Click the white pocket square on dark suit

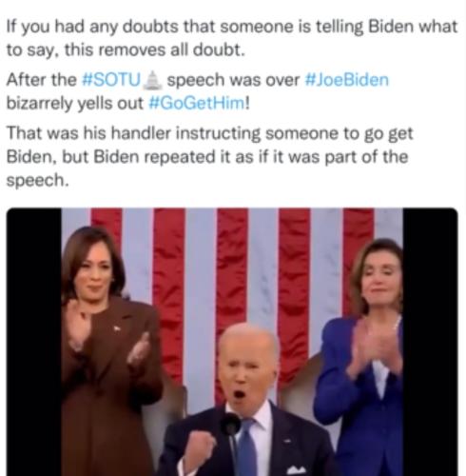coord(295,469)
